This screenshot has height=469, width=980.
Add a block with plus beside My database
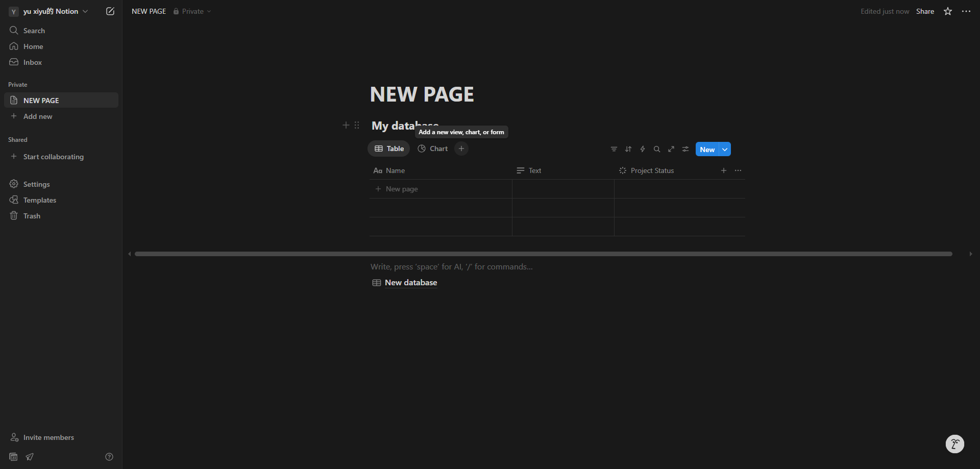click(x=346, y=125)
